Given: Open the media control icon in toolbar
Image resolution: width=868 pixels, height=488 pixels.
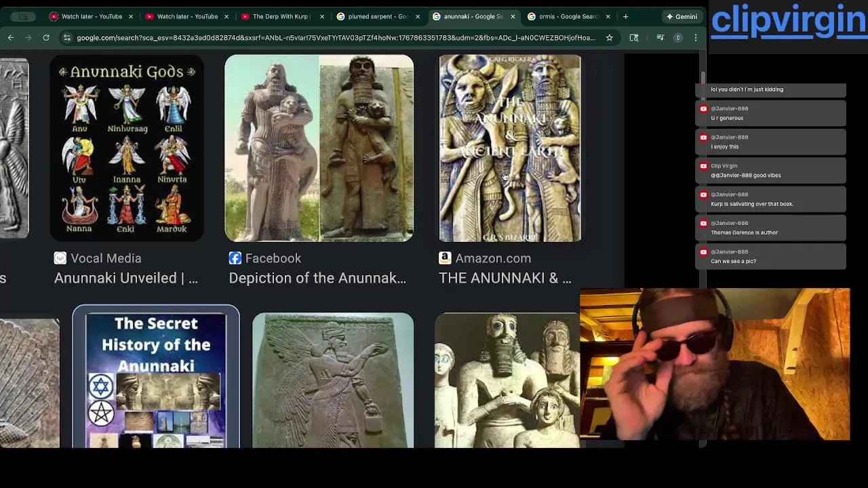Looking at the screenshot, I should (x=660, y=38).
